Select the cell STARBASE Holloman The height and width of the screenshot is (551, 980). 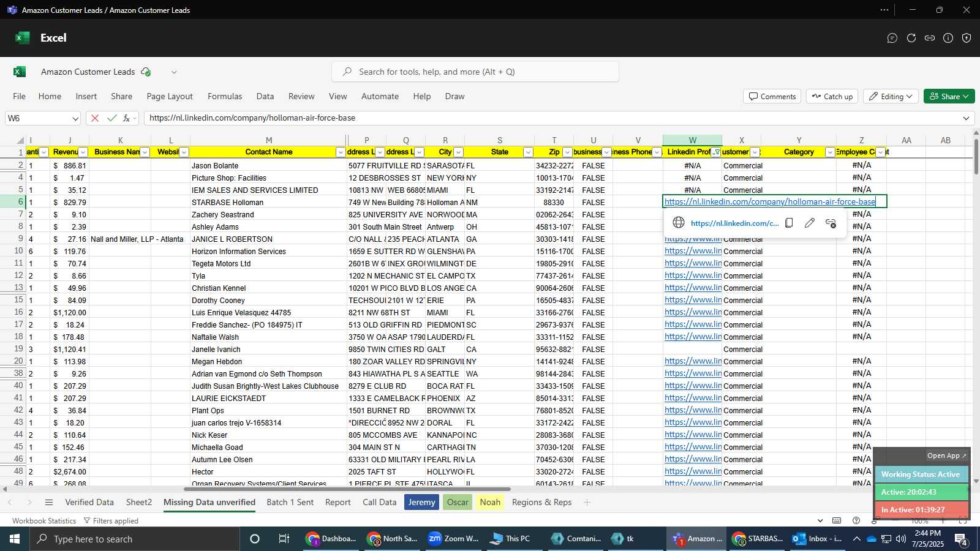click(268, 202)
